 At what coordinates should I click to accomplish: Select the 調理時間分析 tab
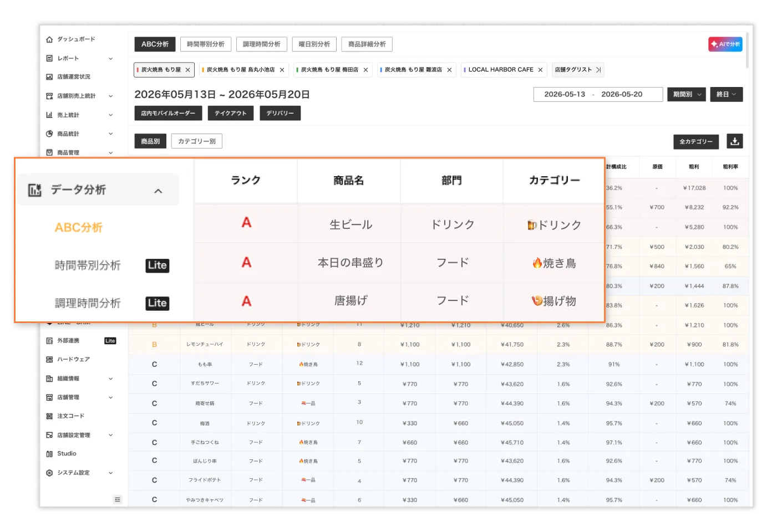pyautogui.click(x=262, y=44)
